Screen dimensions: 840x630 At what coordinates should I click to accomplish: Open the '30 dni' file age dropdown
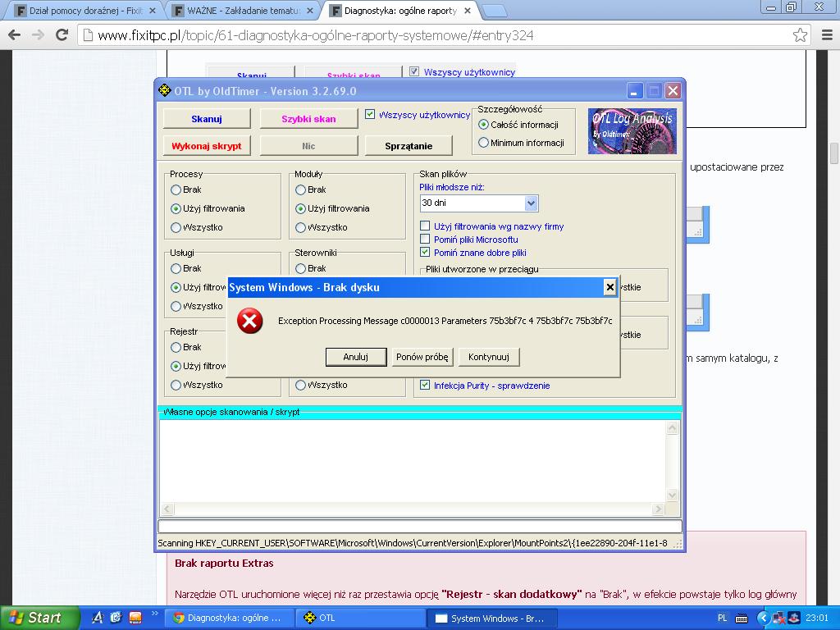coord(531,203)
